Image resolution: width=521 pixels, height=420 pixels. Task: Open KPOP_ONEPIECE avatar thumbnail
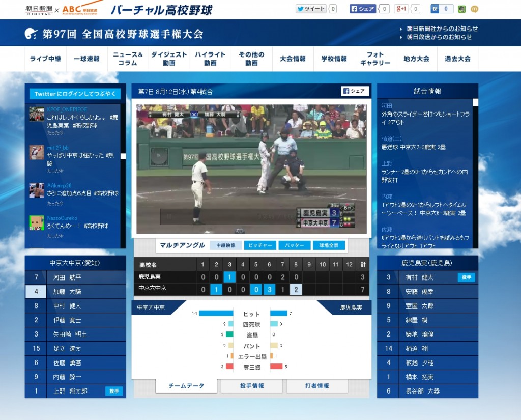coord(37,114)
